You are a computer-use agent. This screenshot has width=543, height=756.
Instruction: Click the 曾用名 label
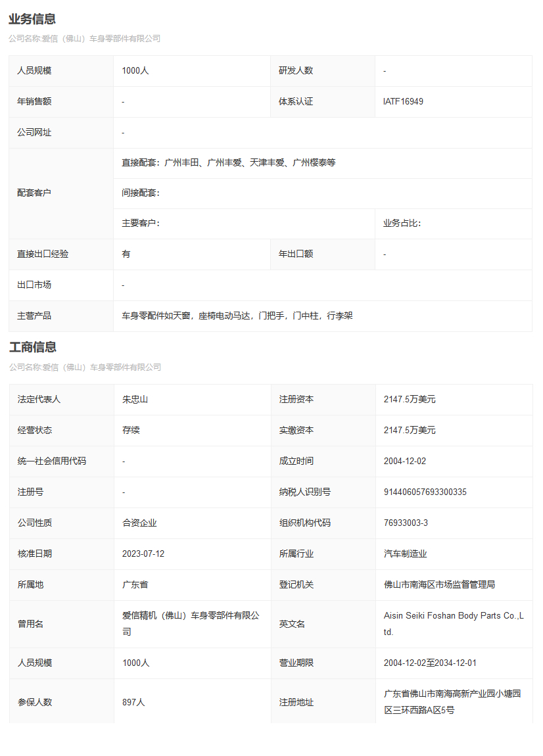tap(30, 624)
